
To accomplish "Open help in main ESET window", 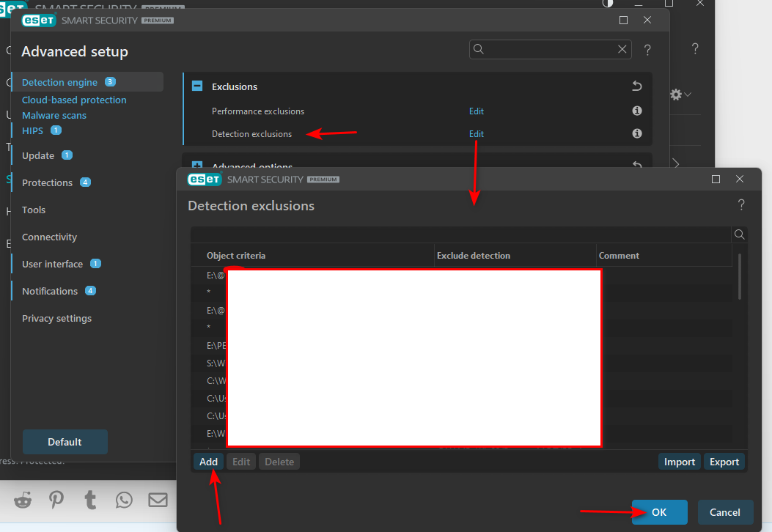I will 695,48.
